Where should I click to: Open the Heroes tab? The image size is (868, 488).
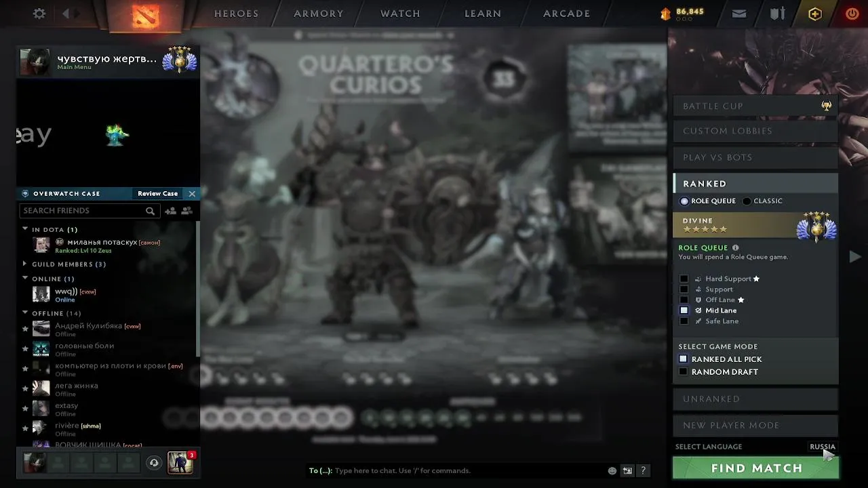click(236, 14)
